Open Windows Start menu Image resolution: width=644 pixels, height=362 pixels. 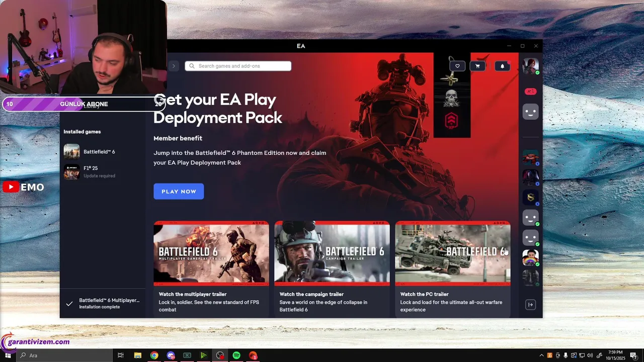[8, 355]
